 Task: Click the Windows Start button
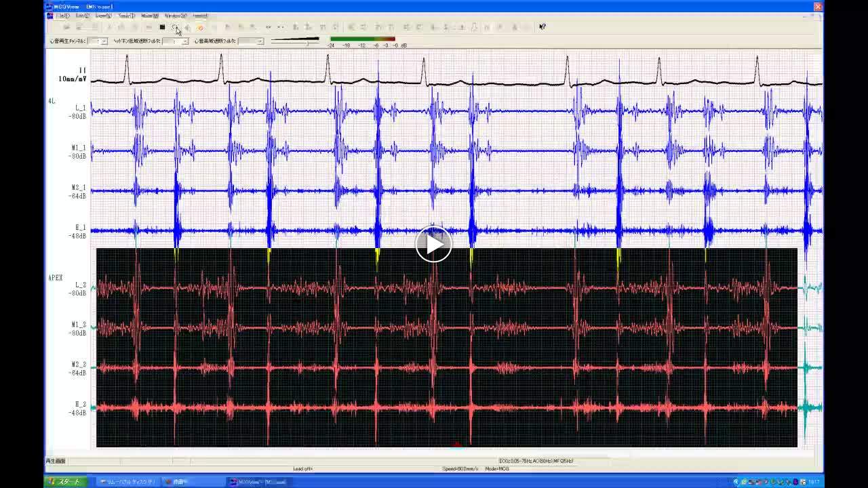click(x=65, y=482)
